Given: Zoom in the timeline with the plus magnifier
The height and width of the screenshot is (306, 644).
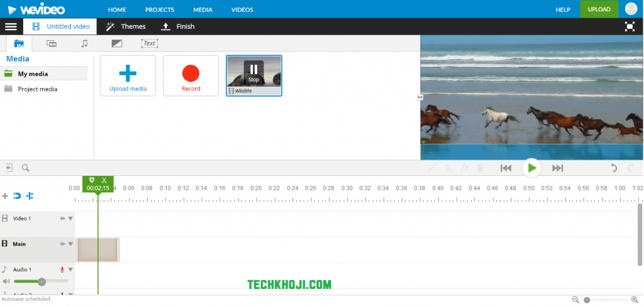Looking at the screenshot, I should [635, 300].
